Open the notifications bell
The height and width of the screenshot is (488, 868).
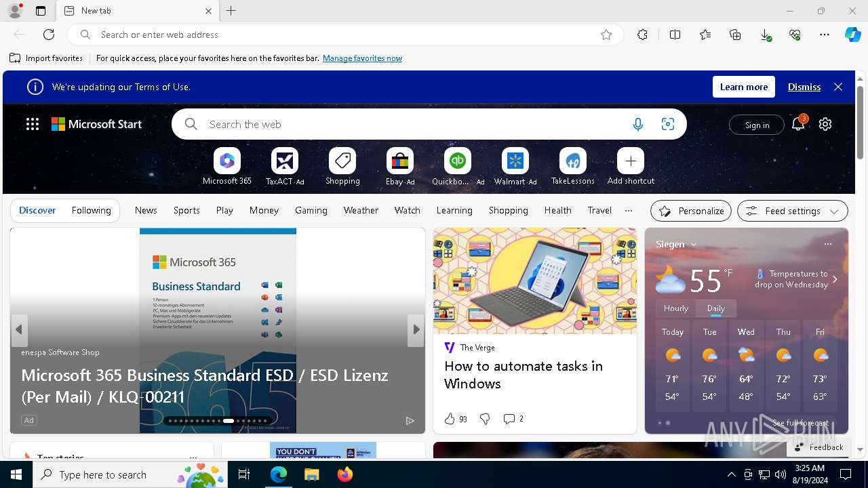(x=798, y=124)
